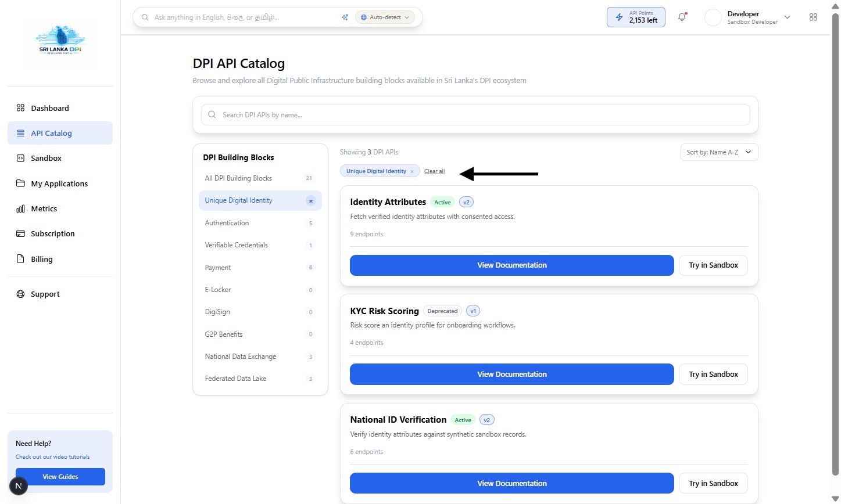Image resolution: width=841 pixels, height=504 pixels.
Task: Click the View Guides button
Action: pos(60,477)
